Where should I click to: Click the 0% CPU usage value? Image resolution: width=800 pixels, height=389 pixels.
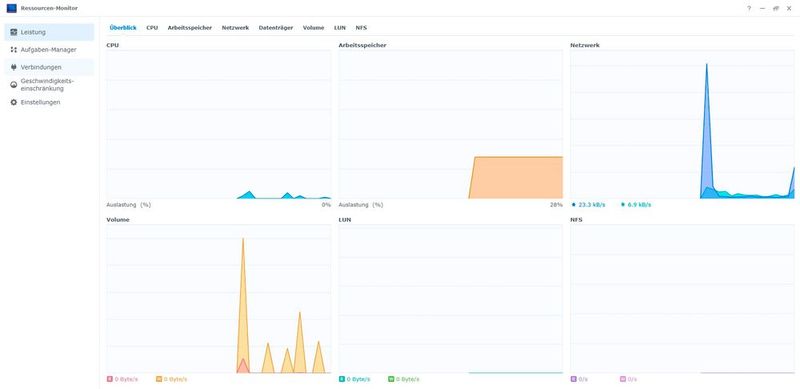click(x=327, y=205)
